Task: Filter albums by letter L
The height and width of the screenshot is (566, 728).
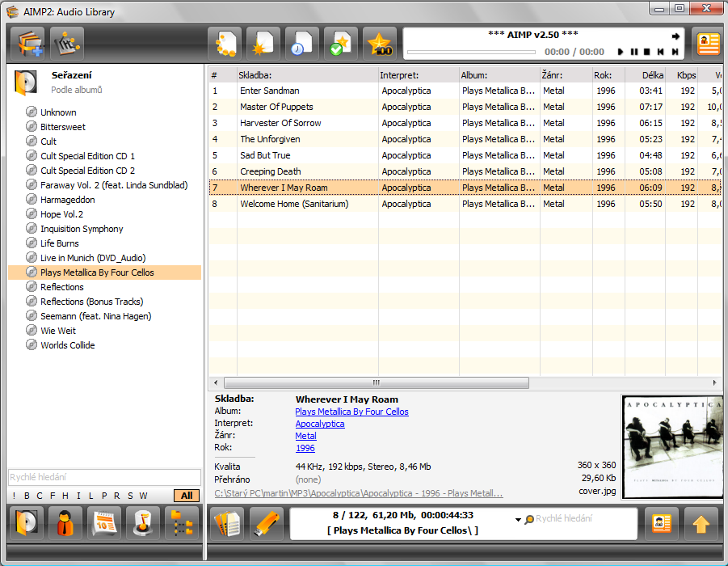Action: click(91, 496)
